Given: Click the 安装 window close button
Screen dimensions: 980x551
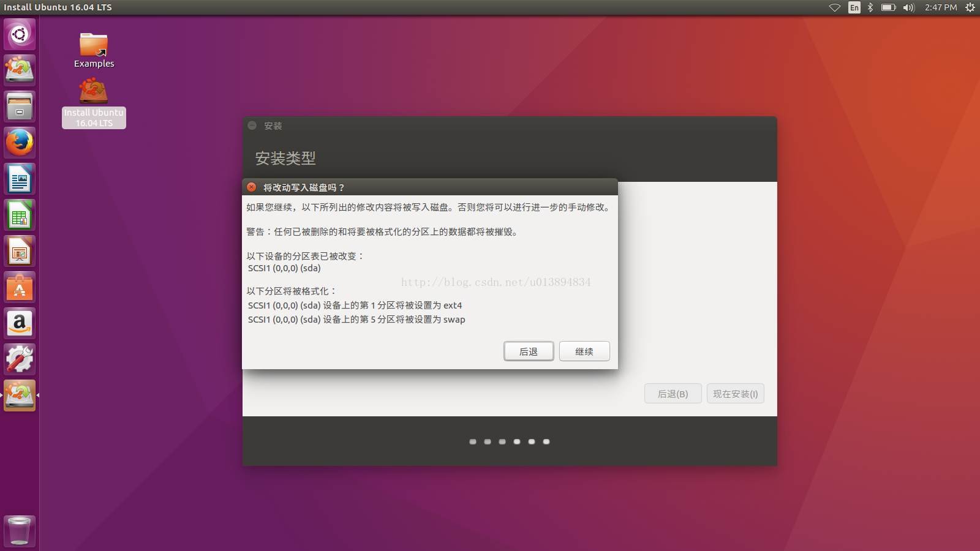Looking at the screenshot, I should click(252, 126).
